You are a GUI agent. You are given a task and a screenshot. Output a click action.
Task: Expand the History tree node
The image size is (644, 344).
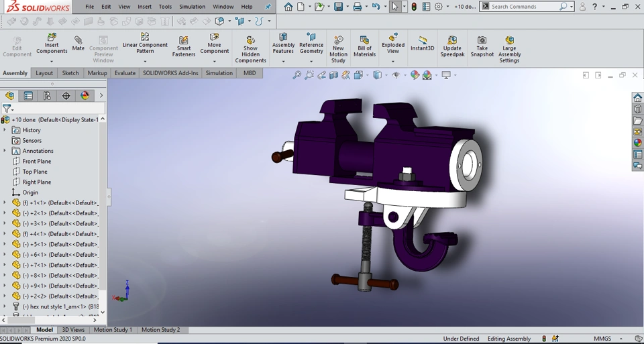(x=5, y=130)
